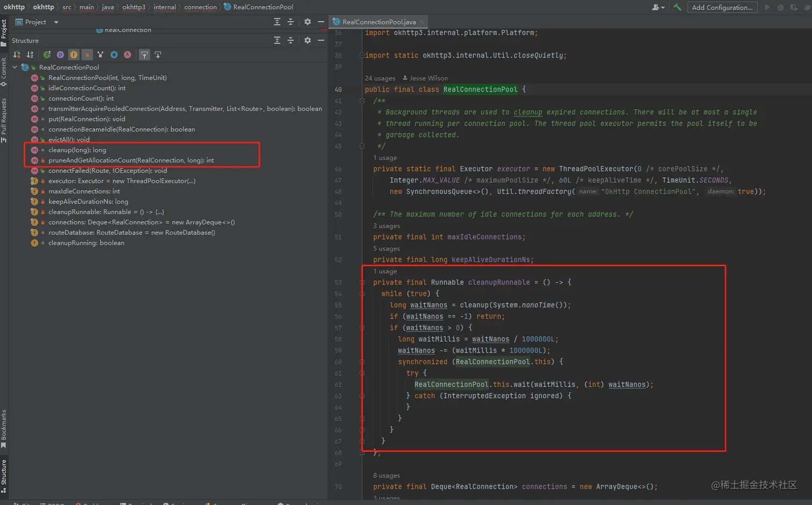Image resolution: width=812 pixels, height=505 pixels.
Task: Open Project panel gear options
Action: click(308, 22)
